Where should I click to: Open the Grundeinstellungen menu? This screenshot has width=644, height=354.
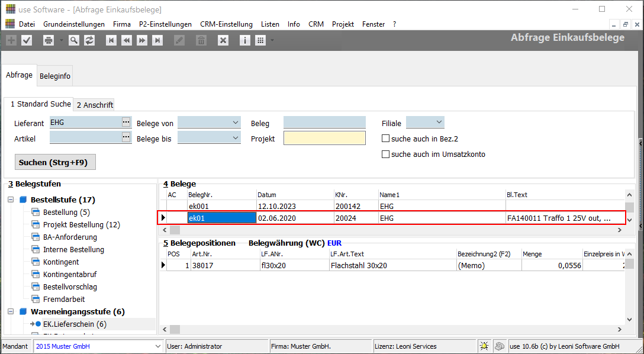(x=74, y=24)
